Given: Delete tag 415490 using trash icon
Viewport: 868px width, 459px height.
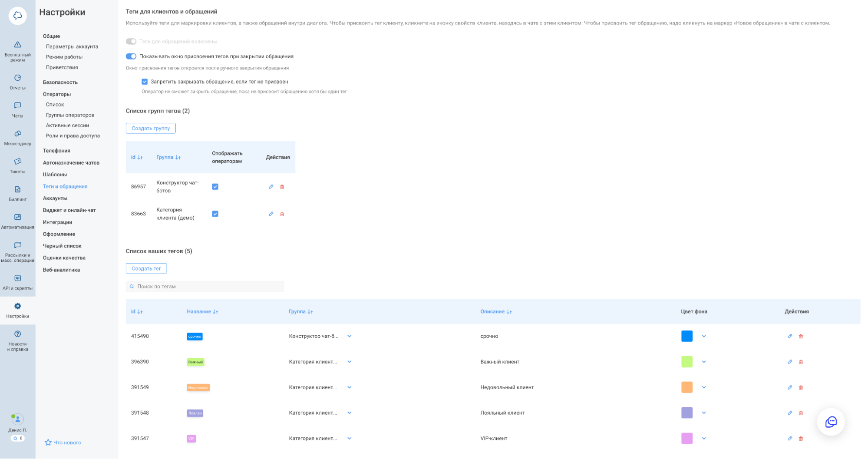Looking at the screenshot, I should click(801, 337).
